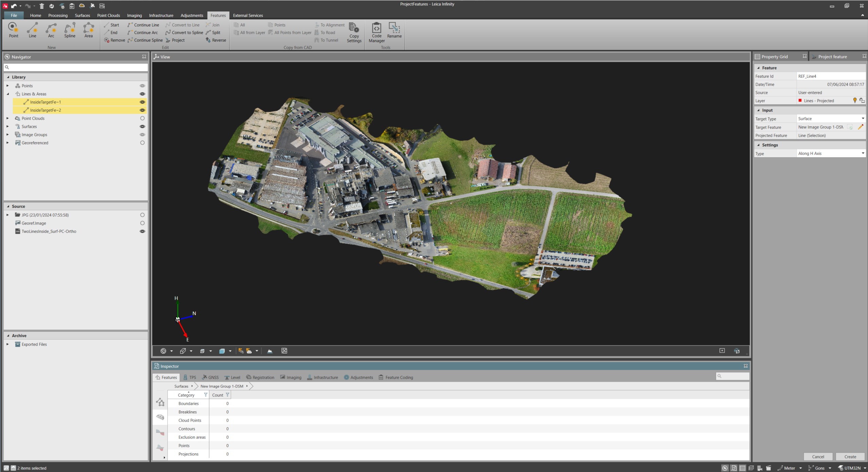Open the Rename tool in ribbon
This screenshot has height=472, width=868.
[394, 30]
